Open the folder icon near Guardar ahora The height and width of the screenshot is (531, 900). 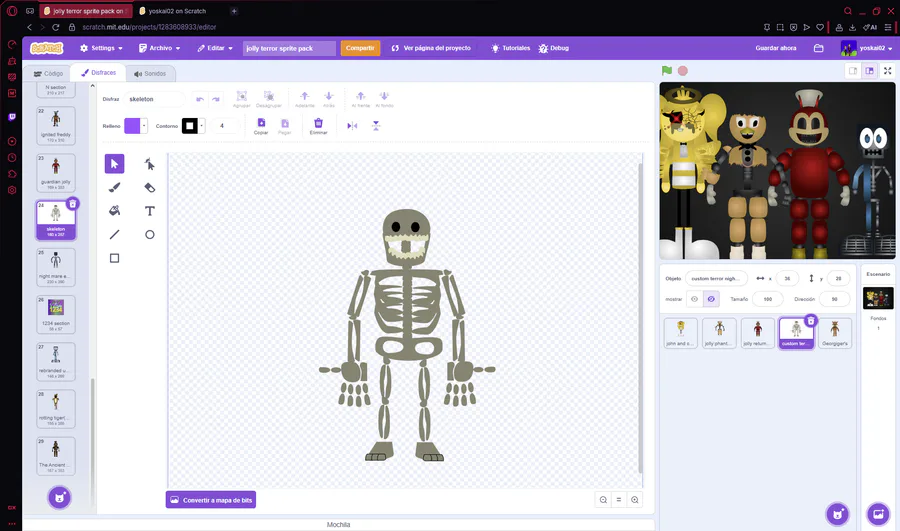tap(819, 48)
